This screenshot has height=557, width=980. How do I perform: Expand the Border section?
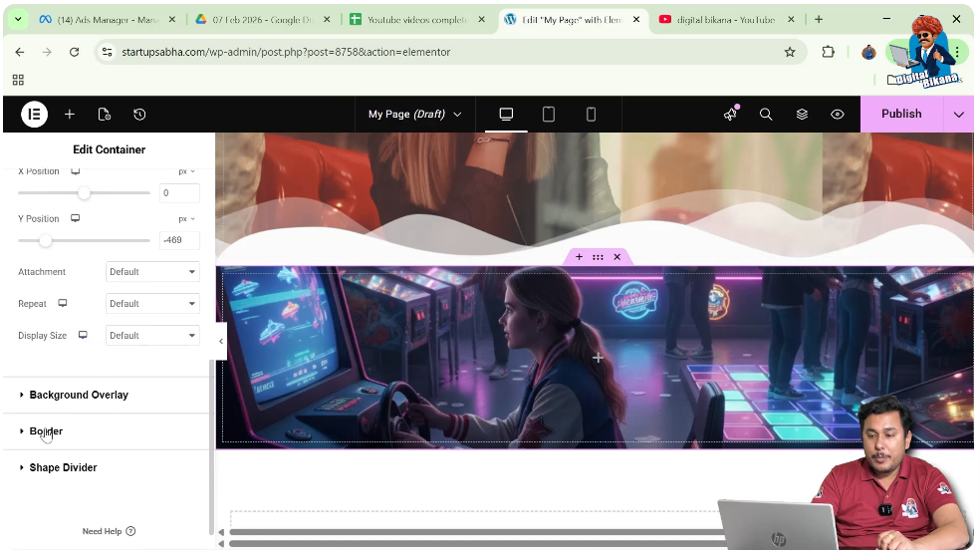click(107, 431)
